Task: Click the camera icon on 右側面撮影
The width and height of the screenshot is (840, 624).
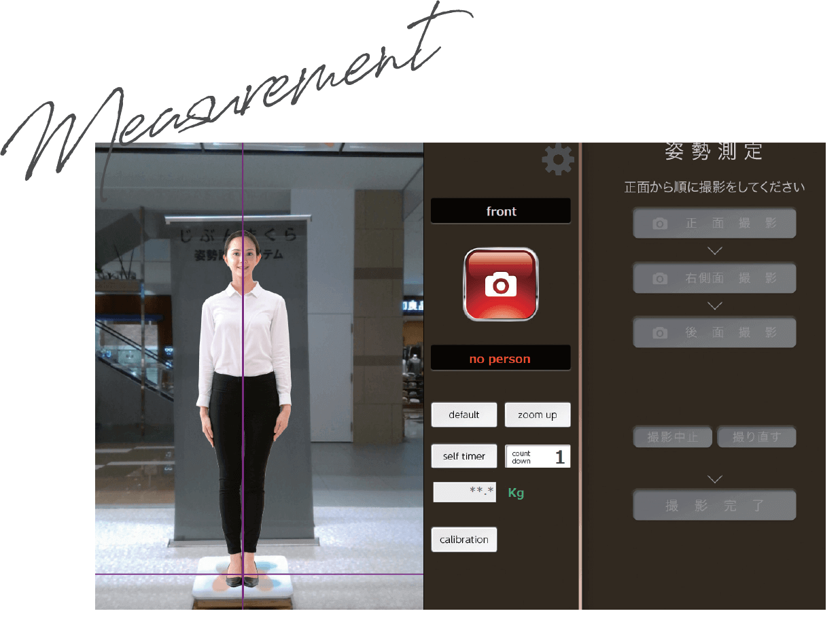Action: (659, 279)
